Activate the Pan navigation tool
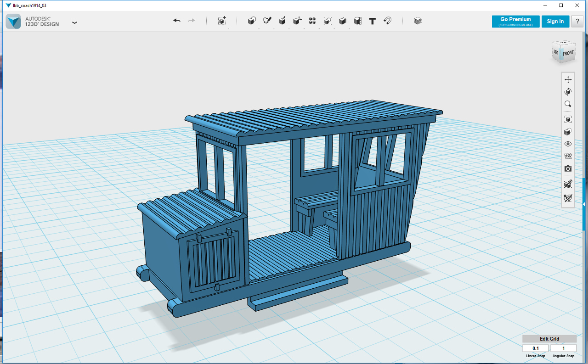This screenshot has width=588, height=364. pos(568,79)
